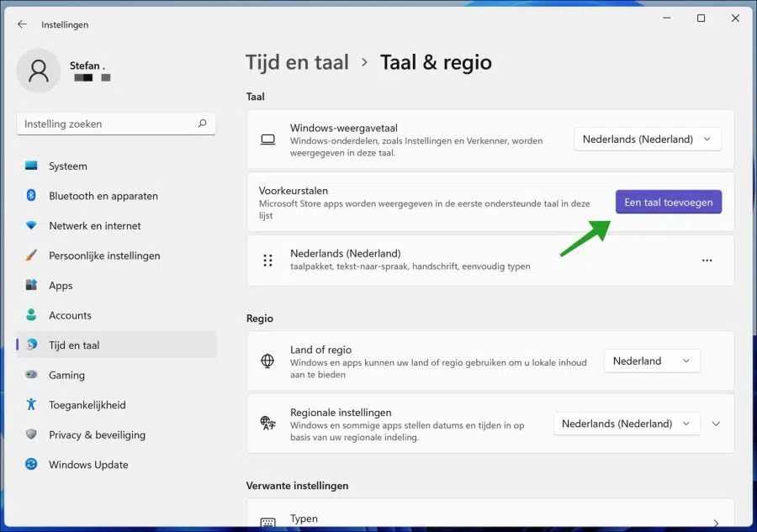Click the laptop icon beside Windows-weergavetaal
Screen dimensions: 757x532
click(268, 140)
